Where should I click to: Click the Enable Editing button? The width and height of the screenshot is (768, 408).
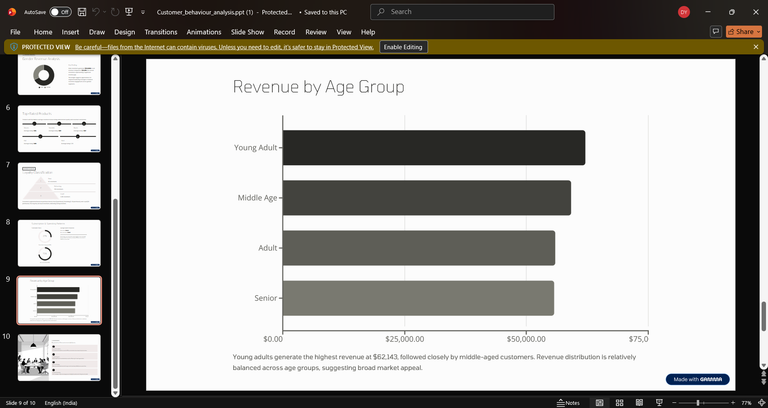403,47
